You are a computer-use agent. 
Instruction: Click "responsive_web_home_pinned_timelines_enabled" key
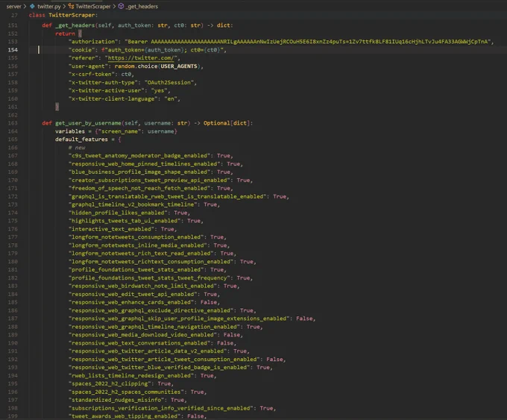pyautogui.click(x=144, y=163)
